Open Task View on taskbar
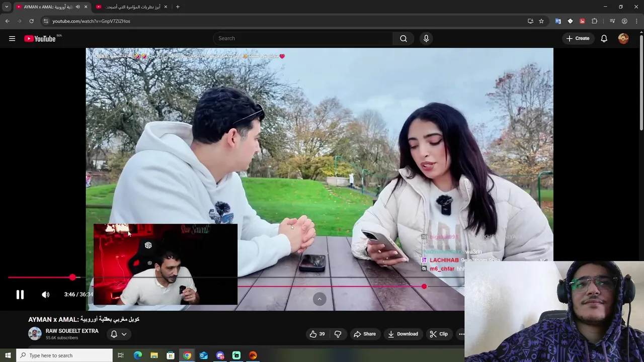 click(x=121, y=355)
